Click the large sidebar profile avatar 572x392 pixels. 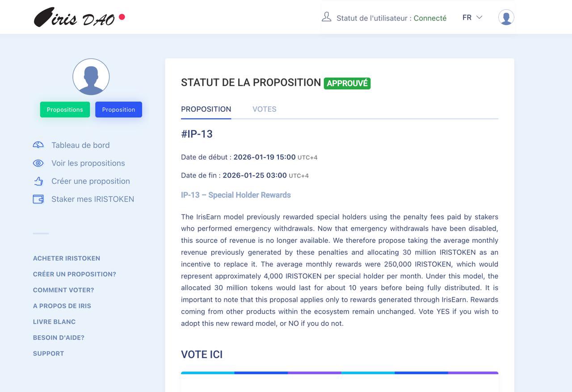coord(91,77)
